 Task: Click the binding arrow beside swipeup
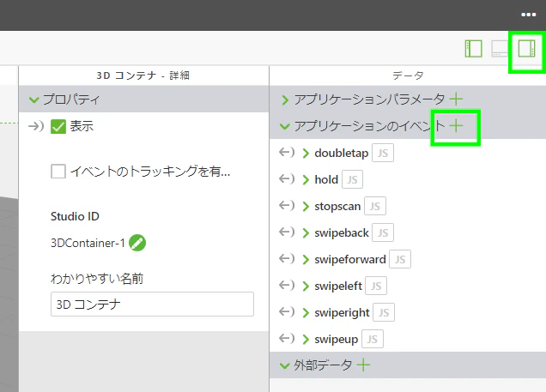pyautogui.click(x=287, y=339)
